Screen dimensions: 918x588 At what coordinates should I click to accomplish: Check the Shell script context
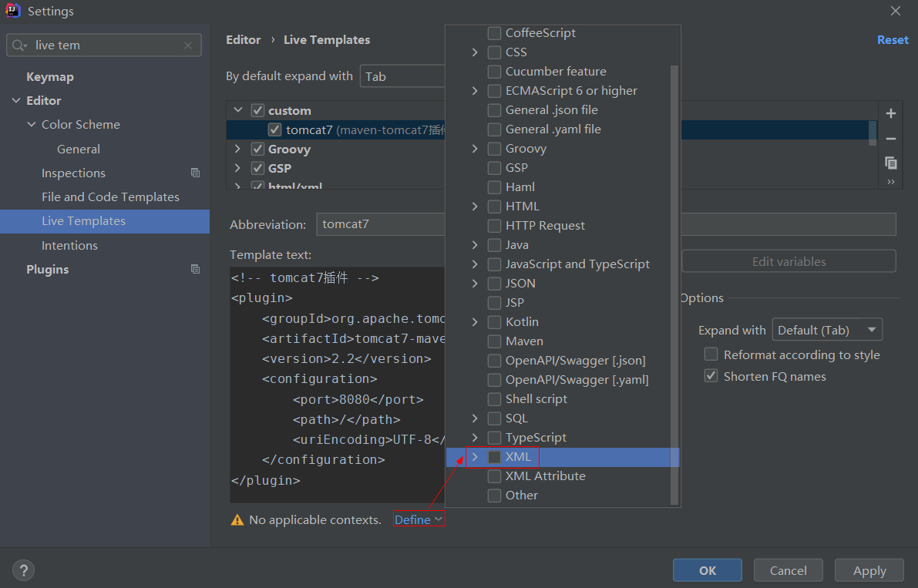click(494, 399)
